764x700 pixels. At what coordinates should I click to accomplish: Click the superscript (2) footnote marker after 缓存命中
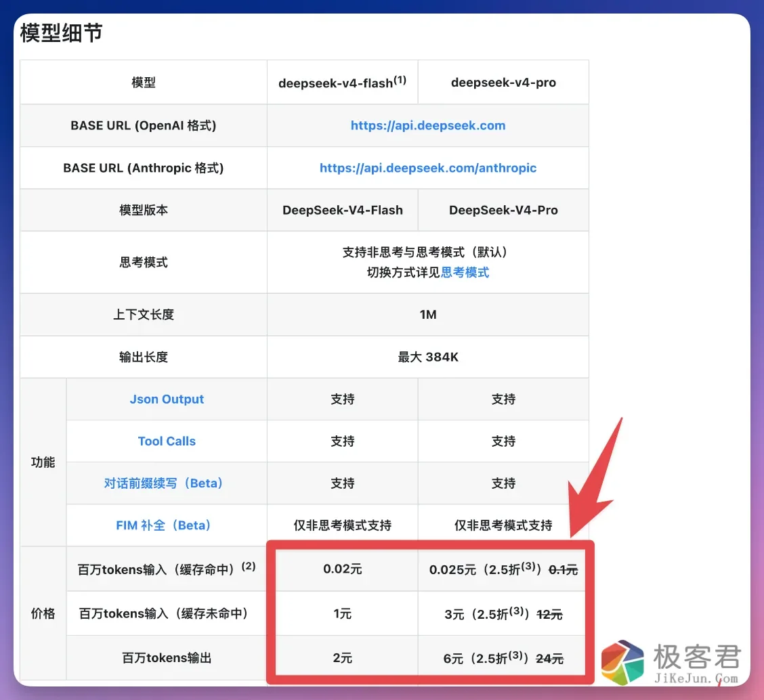(249, 565)
